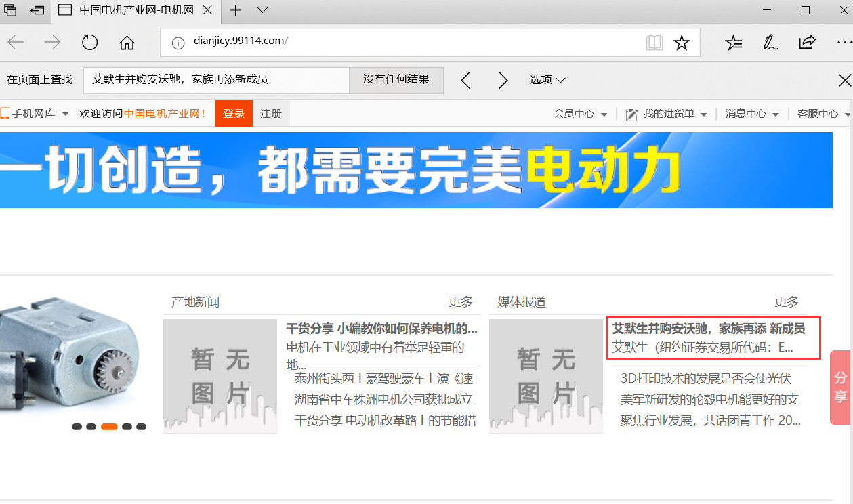Screen dimensions: 853x504
Task: Click the find on page text field
Action: point(216,80)
